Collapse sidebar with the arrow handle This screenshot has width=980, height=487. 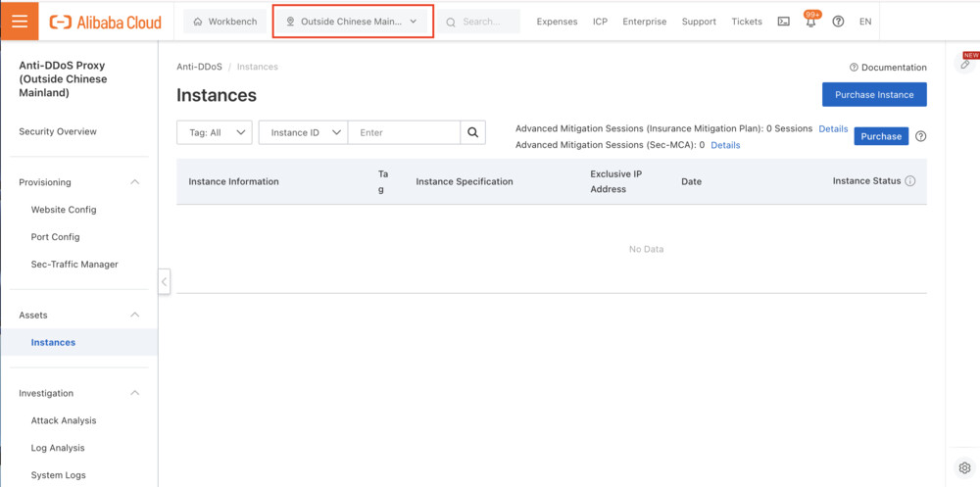(164, 282)
